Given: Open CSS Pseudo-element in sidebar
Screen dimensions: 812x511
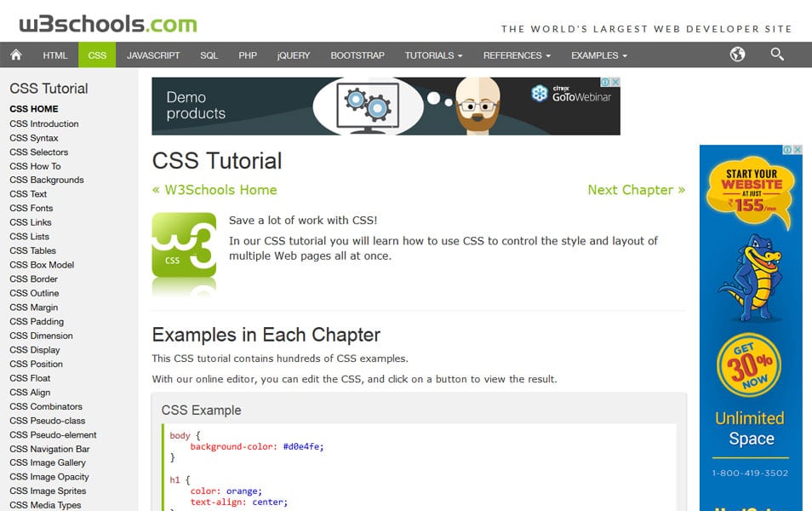Looking at the screenshot, I should [53, 435].
